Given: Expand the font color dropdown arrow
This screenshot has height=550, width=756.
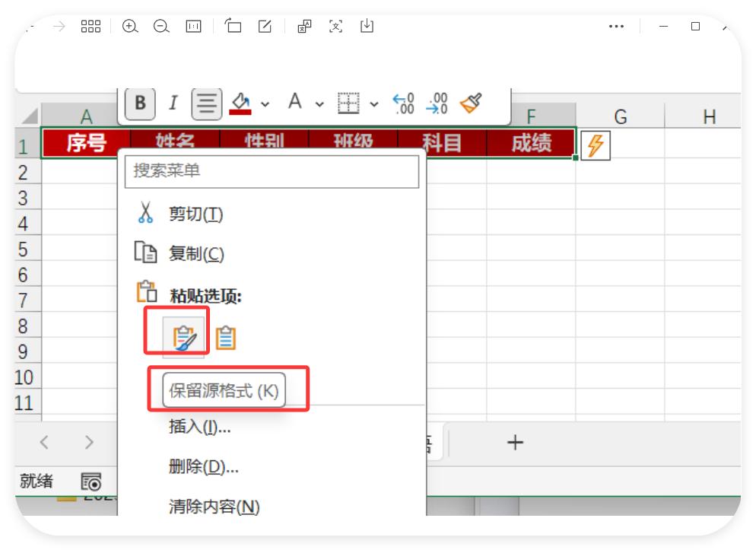Looking at the screenshot, I should (319, 104).
